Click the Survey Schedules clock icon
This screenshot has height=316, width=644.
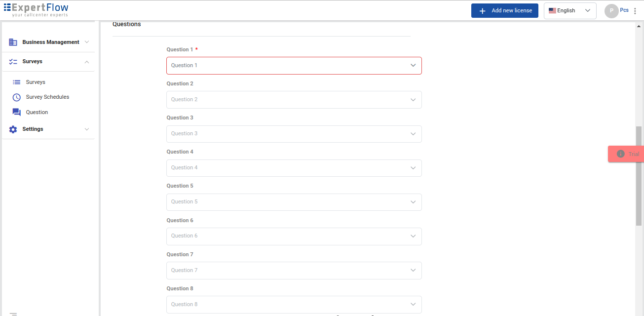pyautogui.click(x=17, y=97)
